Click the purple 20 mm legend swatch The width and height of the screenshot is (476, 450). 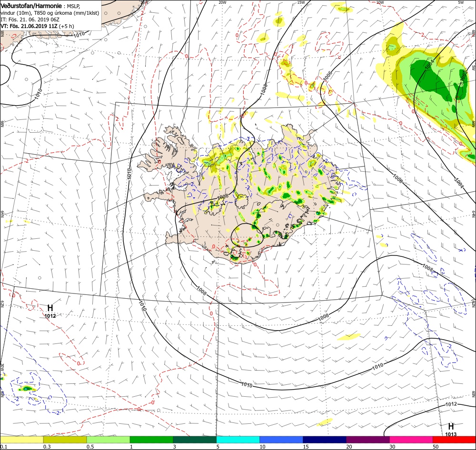(x=368, y=440)
